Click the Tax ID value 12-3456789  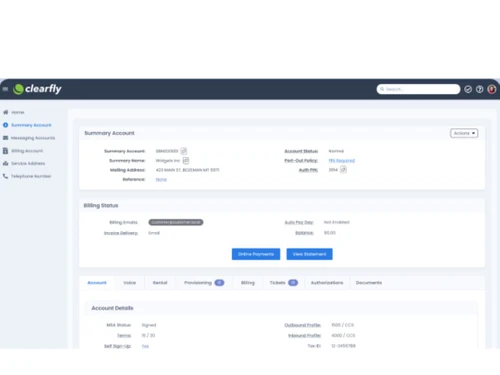pos(343,346)
